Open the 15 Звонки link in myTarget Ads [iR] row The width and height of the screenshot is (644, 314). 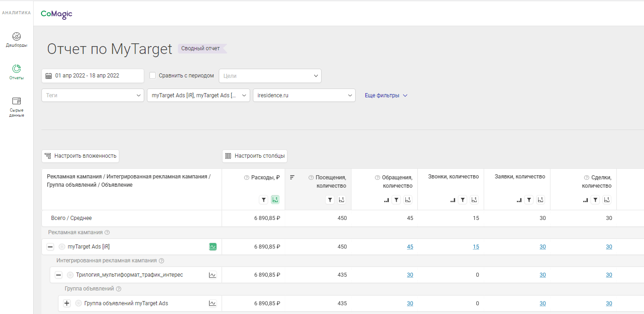(x=476, y=247)
